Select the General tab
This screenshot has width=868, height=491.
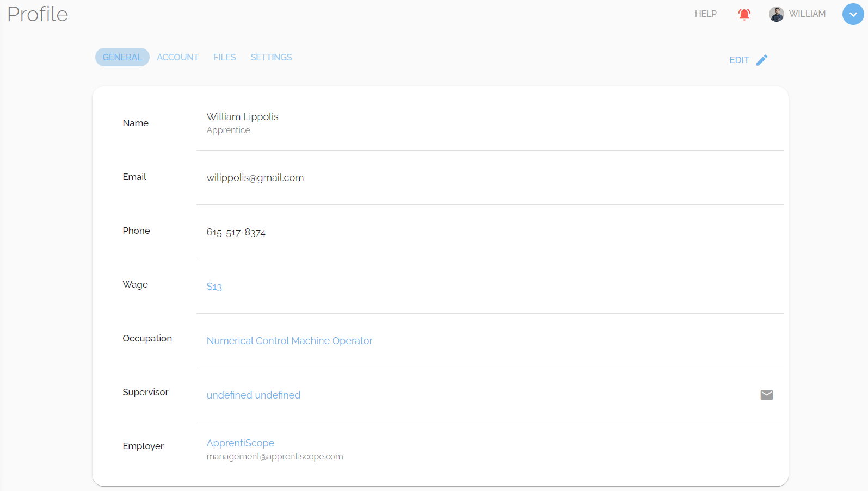[x=122, y=57]
